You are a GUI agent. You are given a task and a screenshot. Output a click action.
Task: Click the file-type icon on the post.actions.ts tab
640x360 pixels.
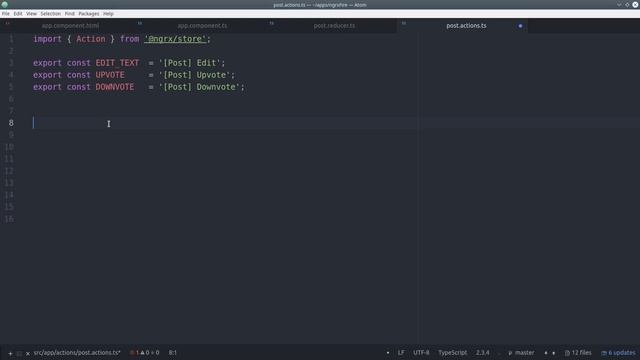pyautogui.click(x=404, y=23)
